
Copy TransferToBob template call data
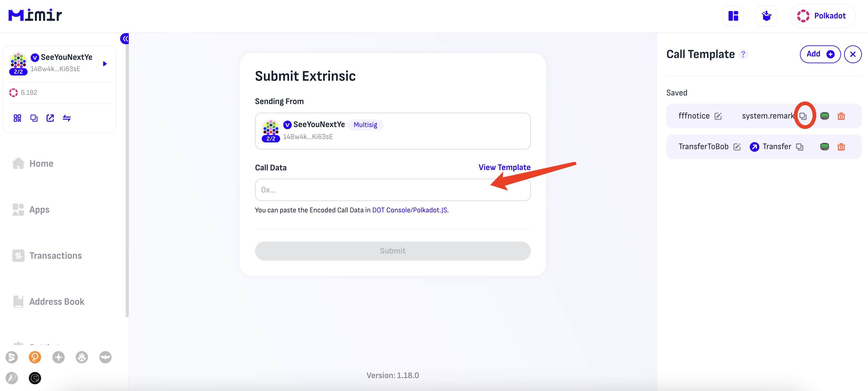[x=800, y=147]
